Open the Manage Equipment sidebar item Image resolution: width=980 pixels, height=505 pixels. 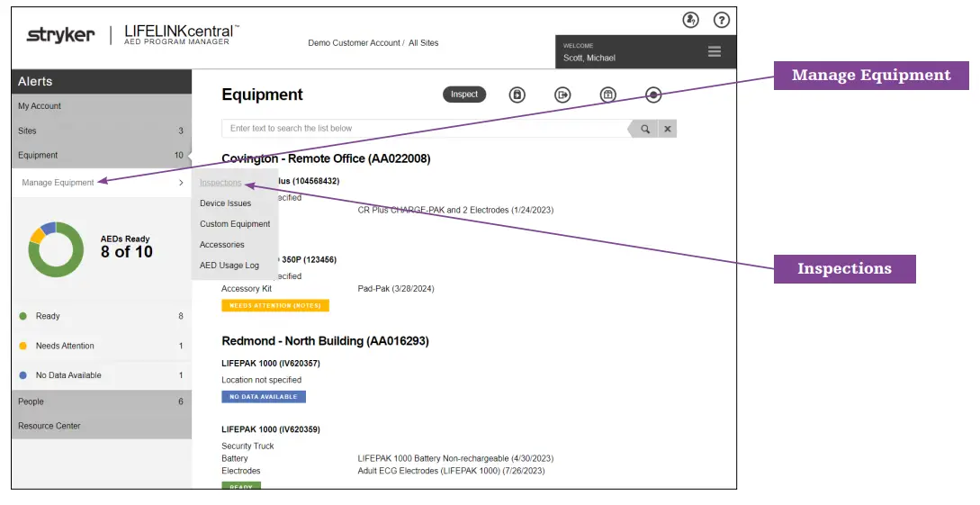(102, 183)
